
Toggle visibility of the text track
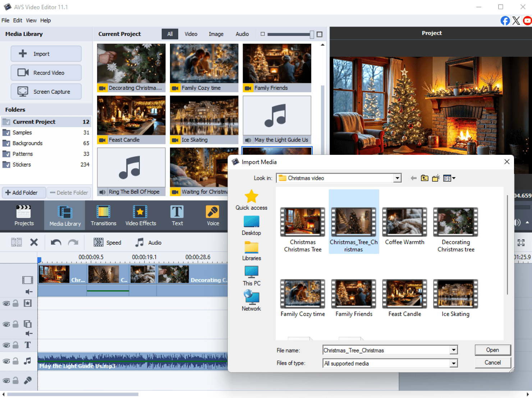6,346
